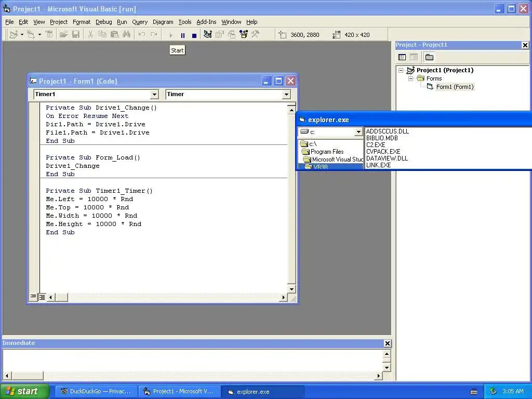Click the Open Project folder icon
This screenshot has height=399, width=532.
[63, 35]
